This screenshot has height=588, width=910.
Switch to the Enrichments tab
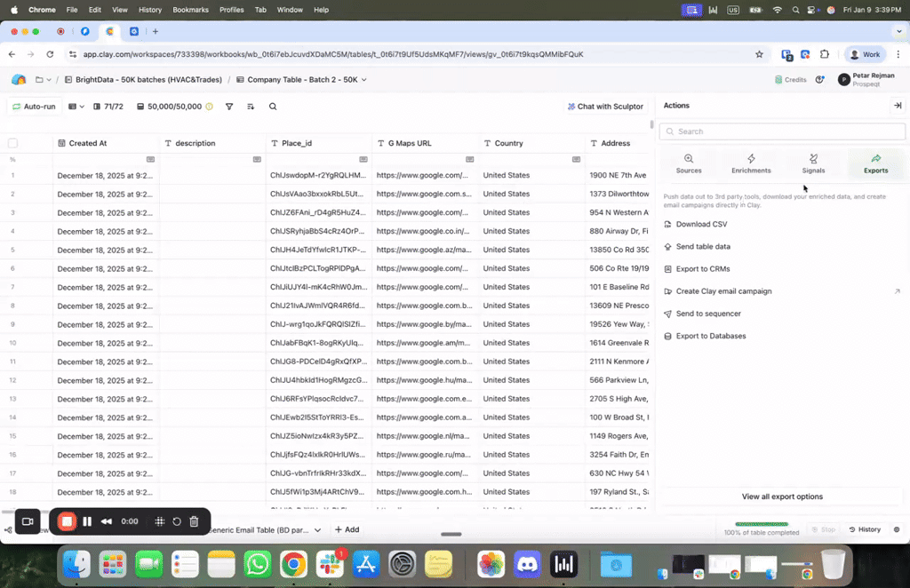tap(751, 163)
